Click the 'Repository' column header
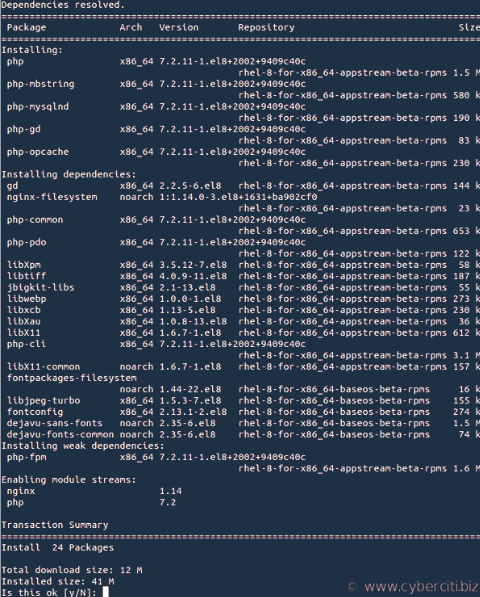The height and width of the screenshot is (597, 480). [x=266, y=28]
